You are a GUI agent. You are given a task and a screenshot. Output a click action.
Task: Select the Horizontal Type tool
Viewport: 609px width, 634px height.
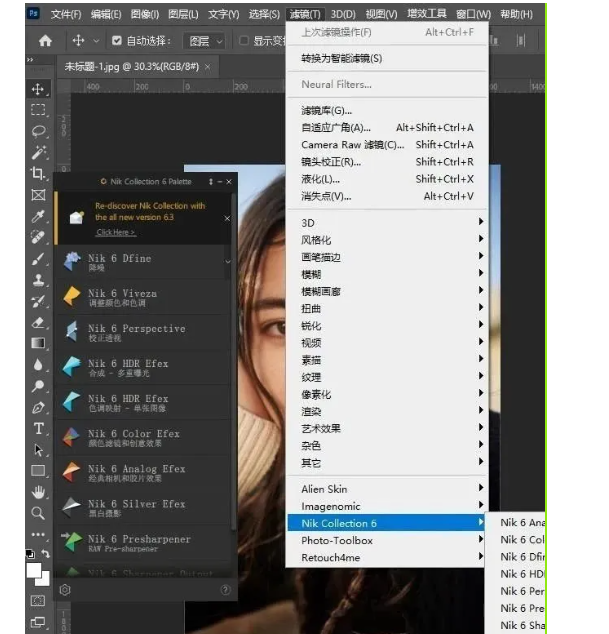click(38, 428)
